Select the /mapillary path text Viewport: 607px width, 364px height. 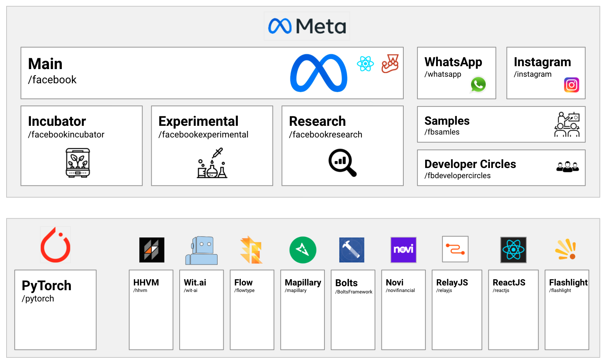(296, 290)
